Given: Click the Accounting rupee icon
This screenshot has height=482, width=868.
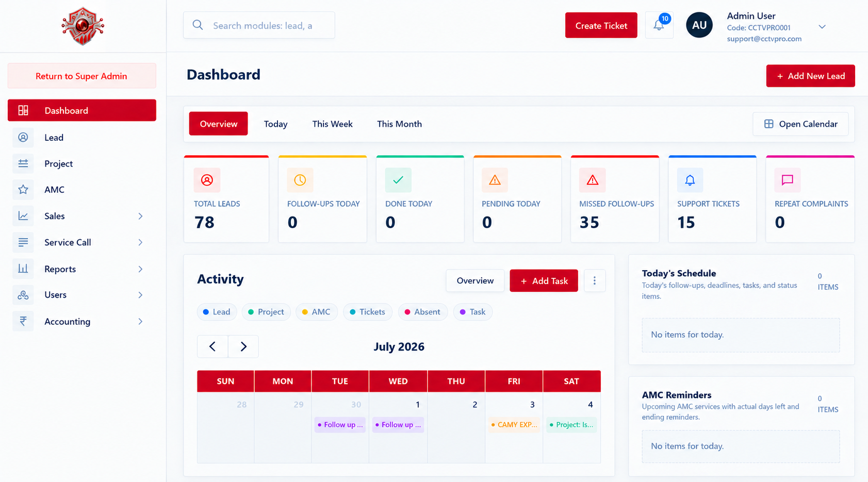Looking at the screenshot, I should pyautogui.click(x=23, y=321).
